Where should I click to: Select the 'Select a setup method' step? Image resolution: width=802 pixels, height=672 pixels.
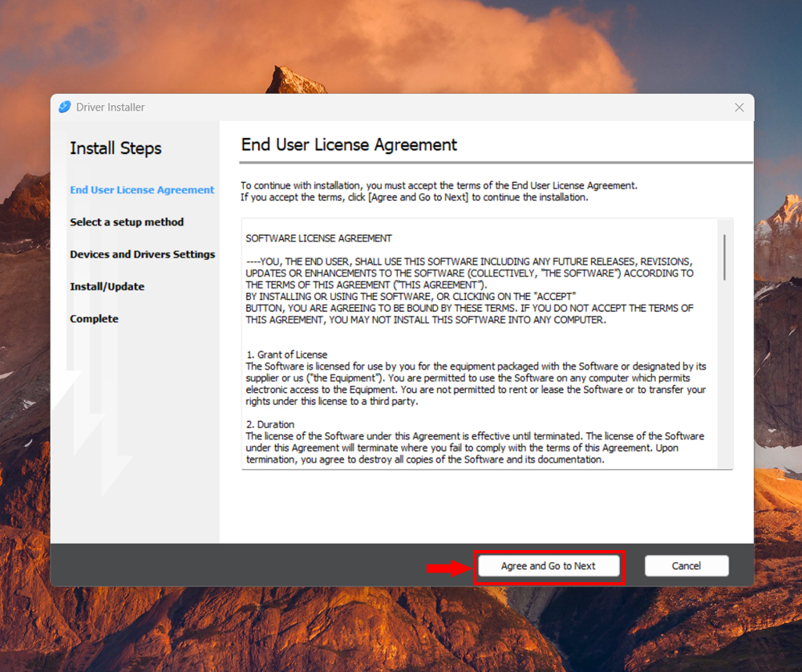[127, 222]
